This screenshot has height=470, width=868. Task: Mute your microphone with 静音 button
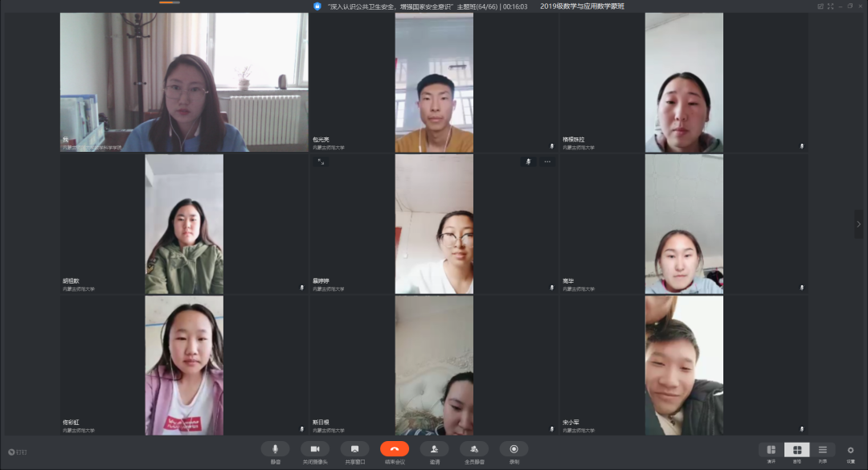coord(275,449)
